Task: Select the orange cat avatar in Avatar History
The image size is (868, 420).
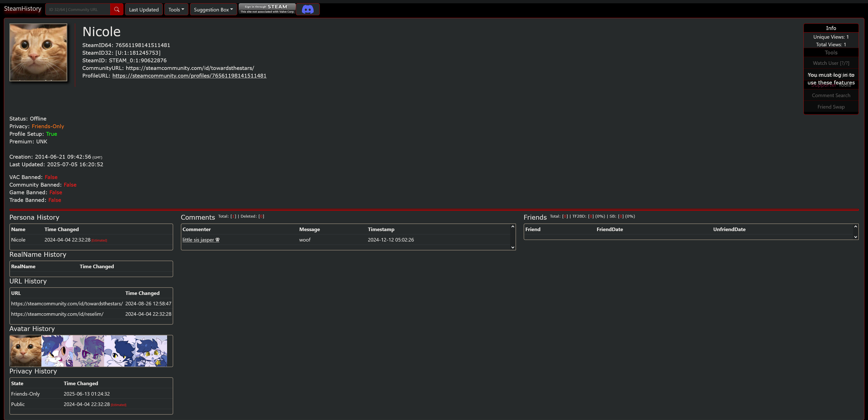Action: click(26, 351)
